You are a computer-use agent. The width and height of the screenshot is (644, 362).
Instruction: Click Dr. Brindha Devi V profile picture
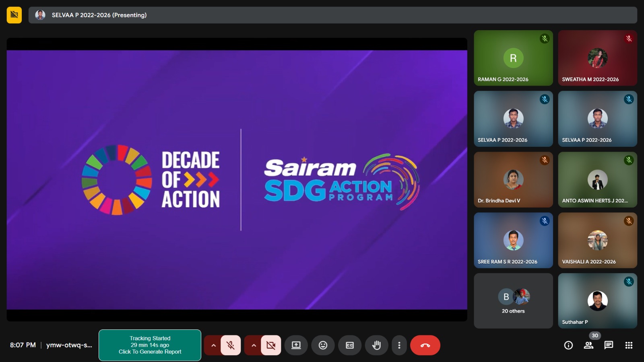tap(513, 179)
